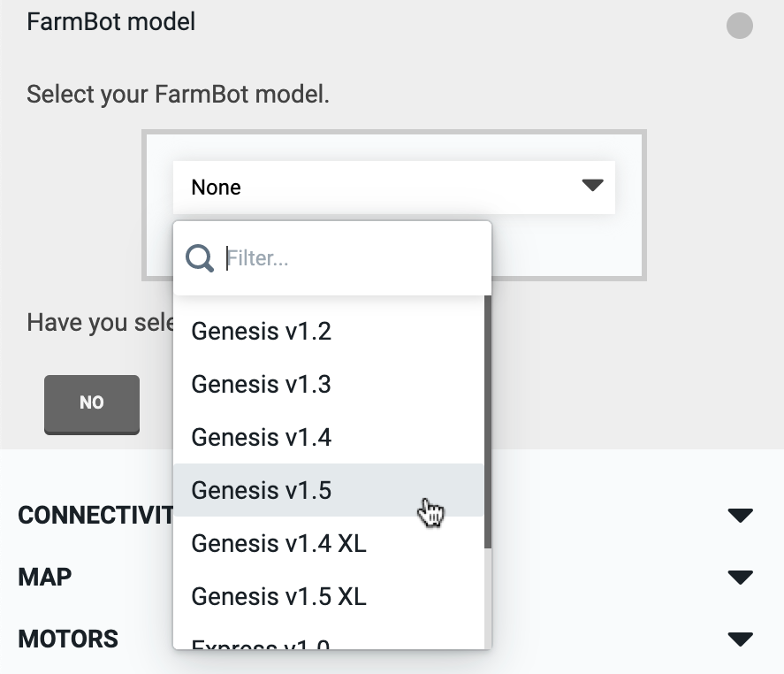Click the MAP section title
Viewport: 784px width, 674px height.
(45, 578)
